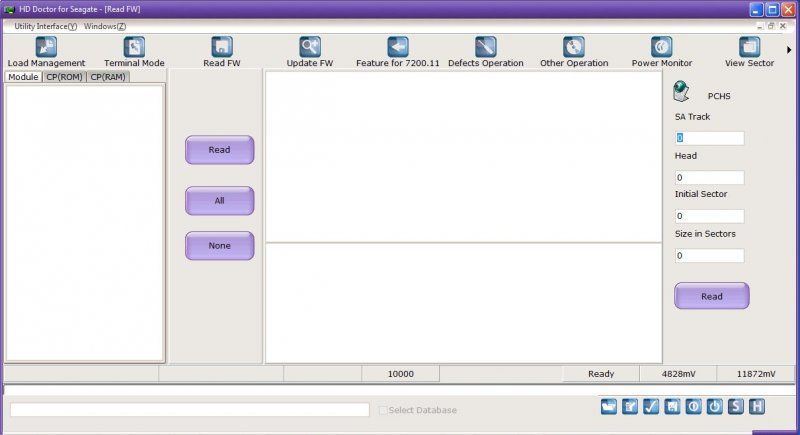Image resolution: width=800 pixels, height=435 pixels.
Task: Click the save disk icon at bottom
Action: tap(672, 406)
